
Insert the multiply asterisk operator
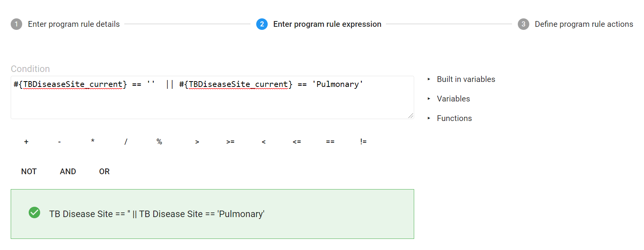[x=93, y=142]
